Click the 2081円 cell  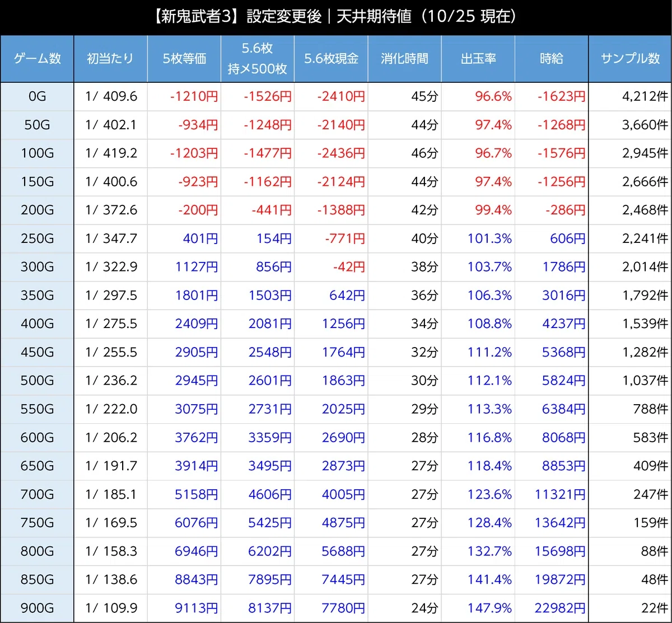(x=258, y=324)
